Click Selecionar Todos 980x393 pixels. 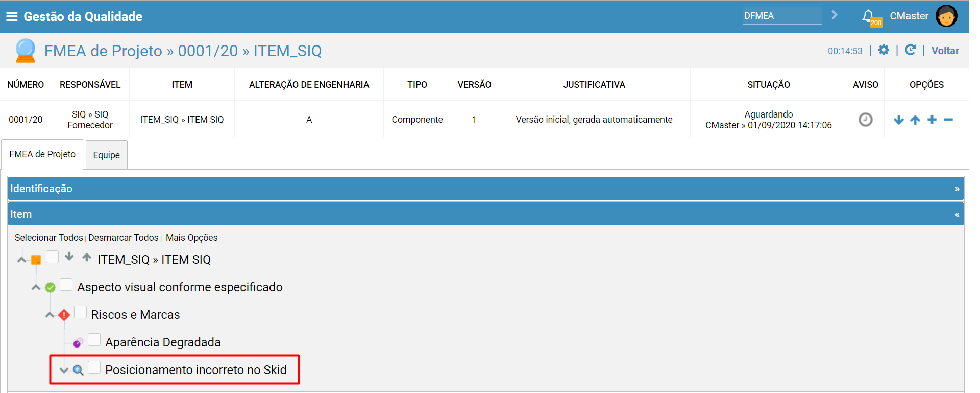[x=48, y=238]
